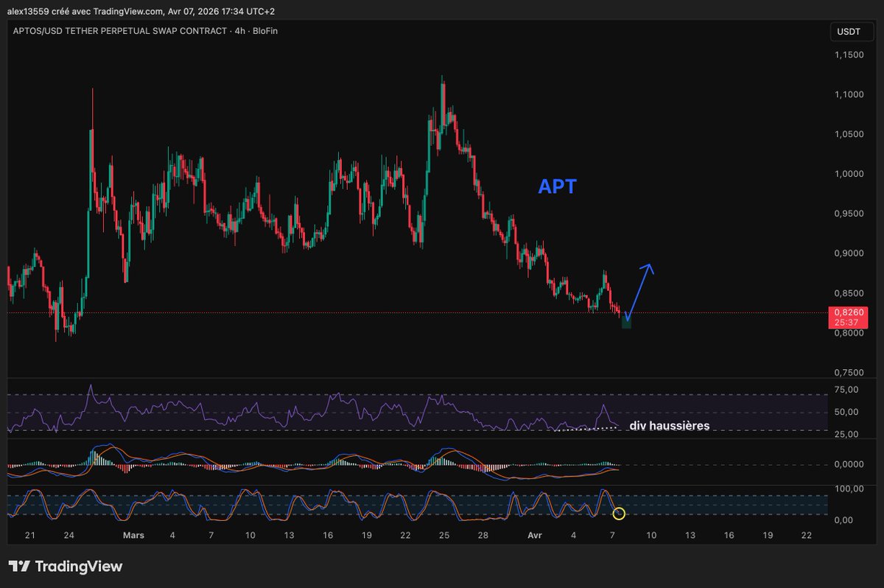This screenshot has width=884, height=588.
Task: Click the 0,8500 price axis label
Action: (849, 294)
